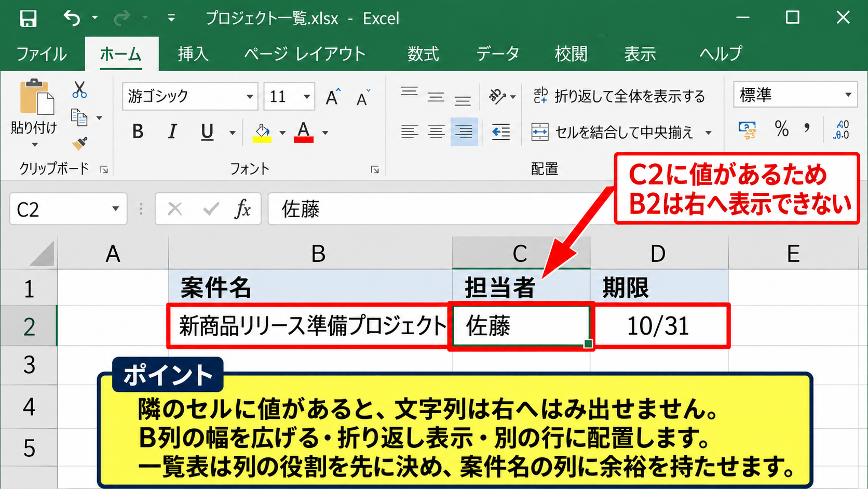Click the Cut scissors icon
The width and height of the screenshot is (868, 489).
tap(79, 89)
